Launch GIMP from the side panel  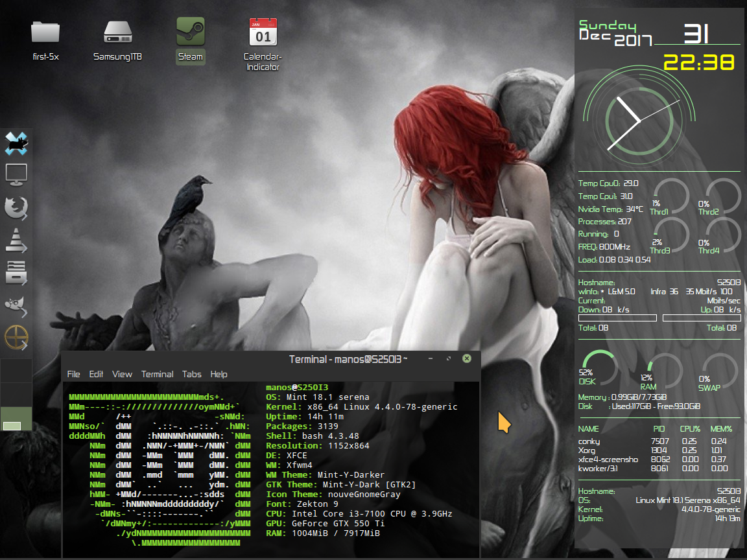[16, 306]
